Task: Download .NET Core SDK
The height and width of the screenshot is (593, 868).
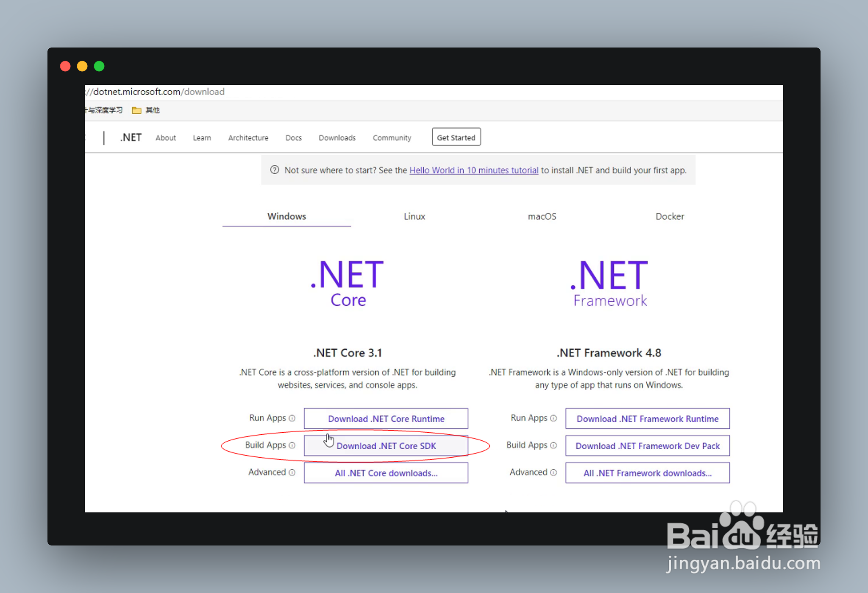Action: tap(386, 446)
